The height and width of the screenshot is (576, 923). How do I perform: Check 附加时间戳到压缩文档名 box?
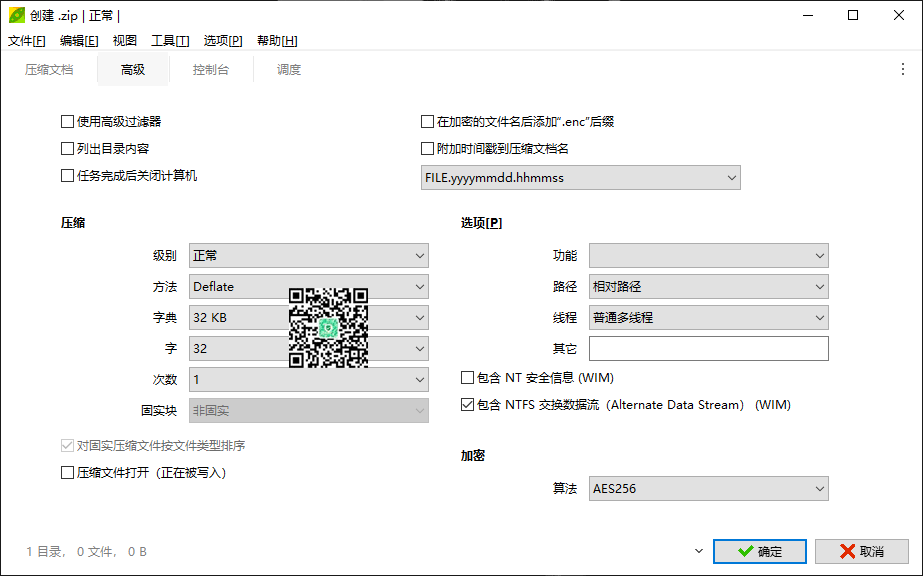[428, 149]
